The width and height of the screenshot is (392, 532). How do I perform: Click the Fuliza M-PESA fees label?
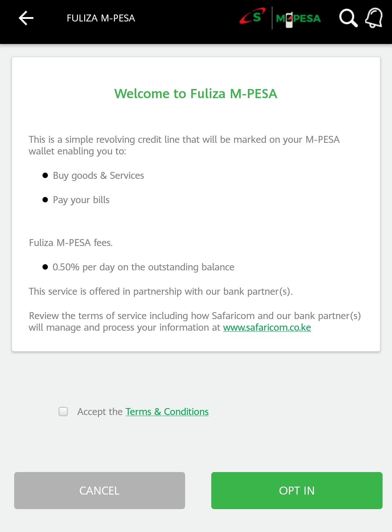click(x=71, y=243)
